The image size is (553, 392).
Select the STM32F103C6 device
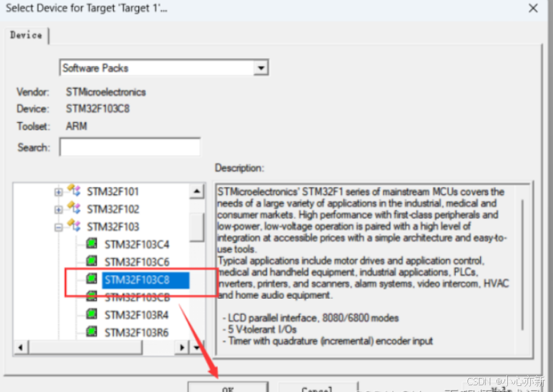(x=137, y=262)
